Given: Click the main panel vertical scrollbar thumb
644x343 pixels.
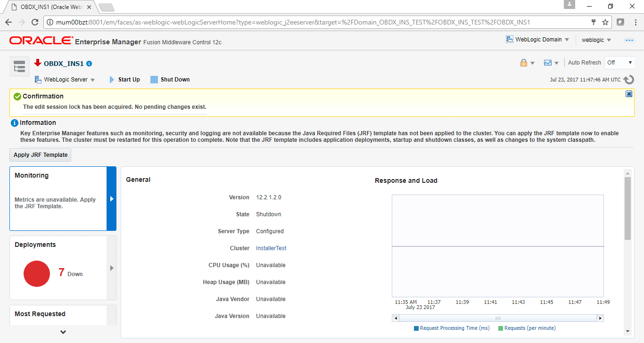Looking at the screenshot, I should 627,208.
